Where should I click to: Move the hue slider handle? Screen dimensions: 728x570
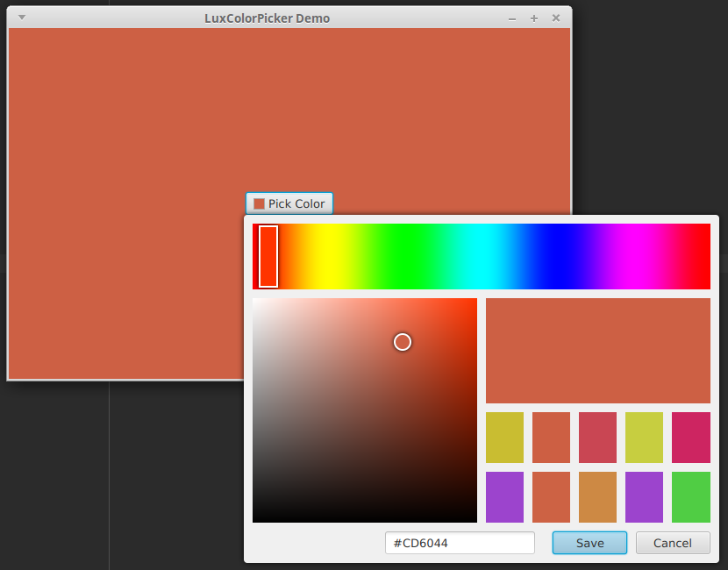point(268,256)
